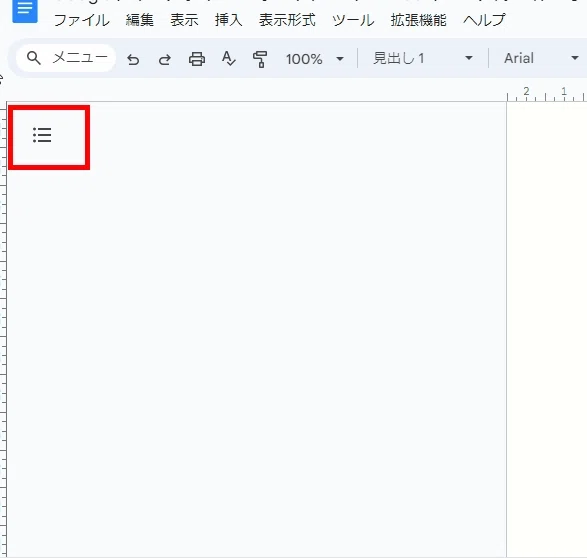Screen dimensions: 587x558
Task: Open the 見出し1 paragraph style dropdown
Action: pos(423,58)
